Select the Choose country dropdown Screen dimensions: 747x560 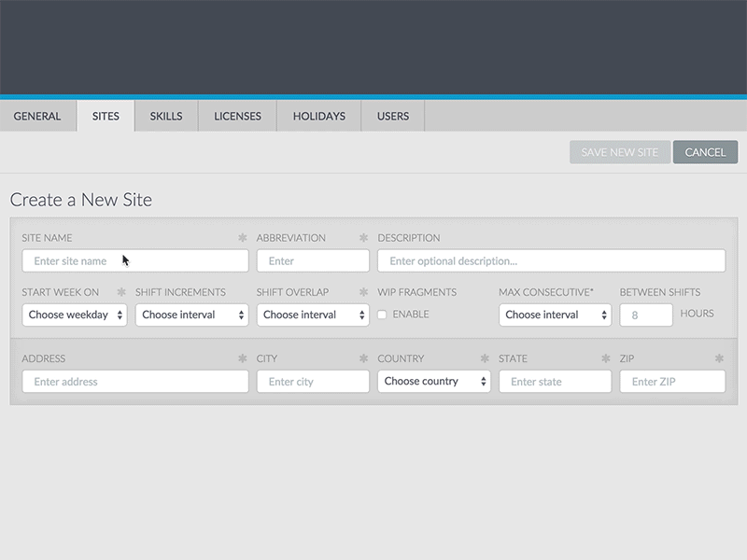pos(434,382)
